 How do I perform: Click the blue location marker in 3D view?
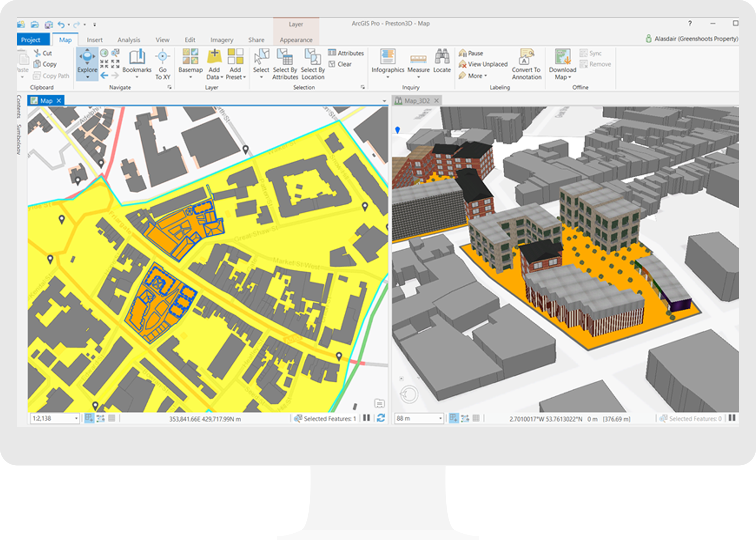(x=398, y=130)
